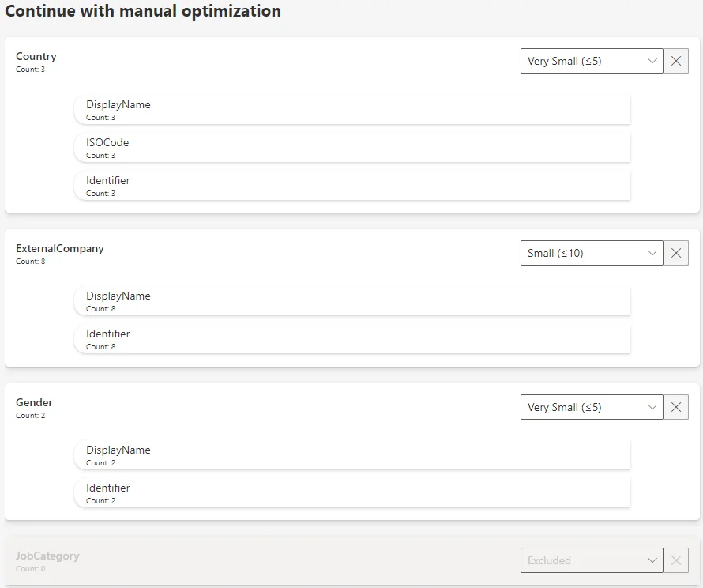Open the Country size dropdown
Viewport: 703px width, 588px height.
tap(592, 61)
